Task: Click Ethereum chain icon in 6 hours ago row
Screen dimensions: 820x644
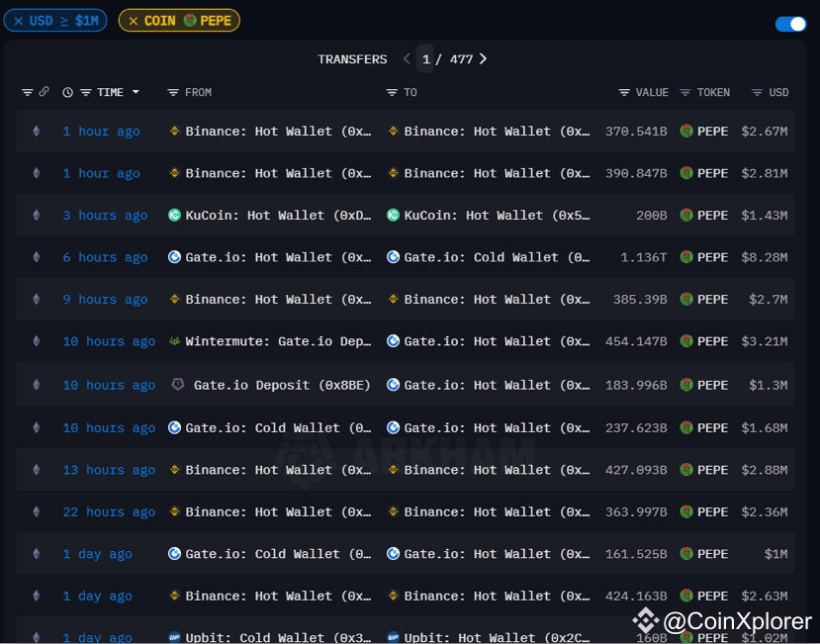Action: (36, 257)
